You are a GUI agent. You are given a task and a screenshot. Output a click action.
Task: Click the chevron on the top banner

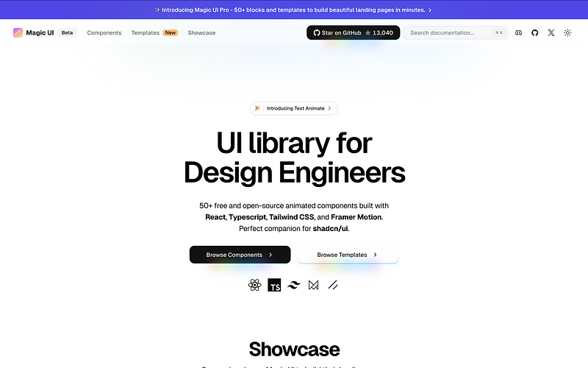(430, 10)
